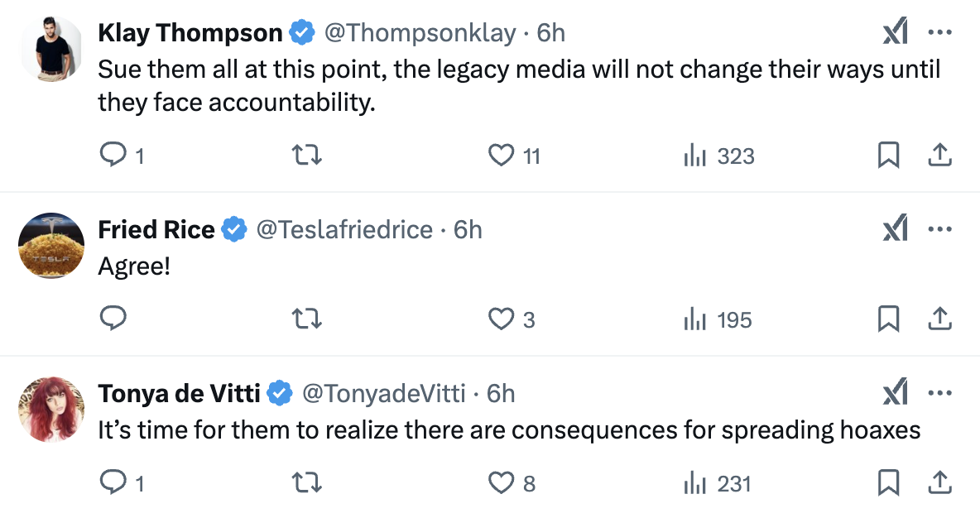Repost Klay Thompson's tweet
The width and height of the screenshot is (980, 518).
[x=308, y=156]
